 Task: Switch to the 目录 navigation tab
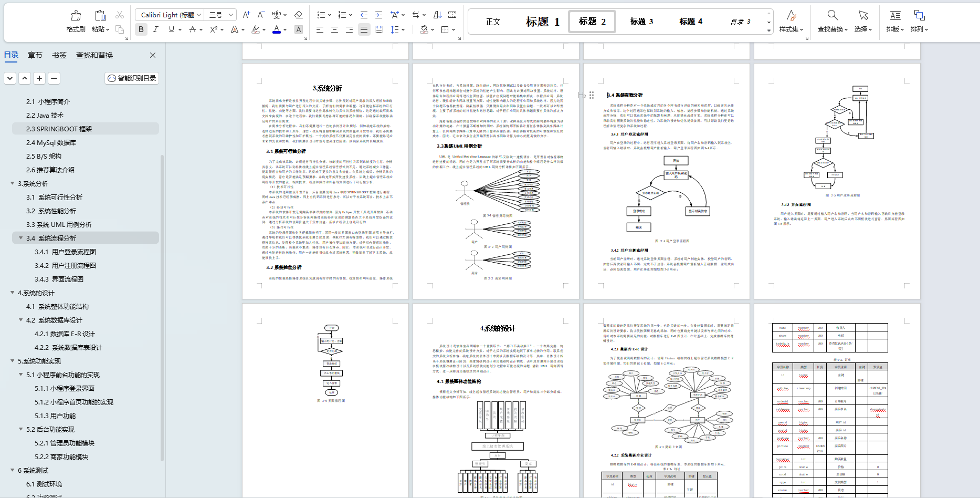point(11,55)
